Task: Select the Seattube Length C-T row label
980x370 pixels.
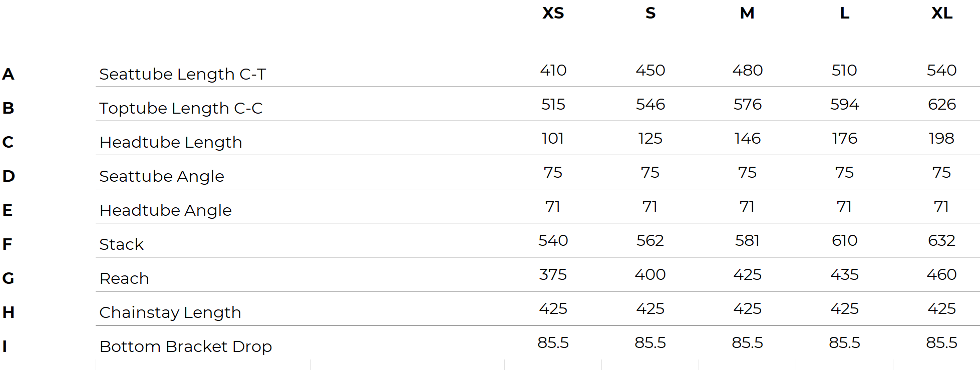Action: [x=182, y=74]
